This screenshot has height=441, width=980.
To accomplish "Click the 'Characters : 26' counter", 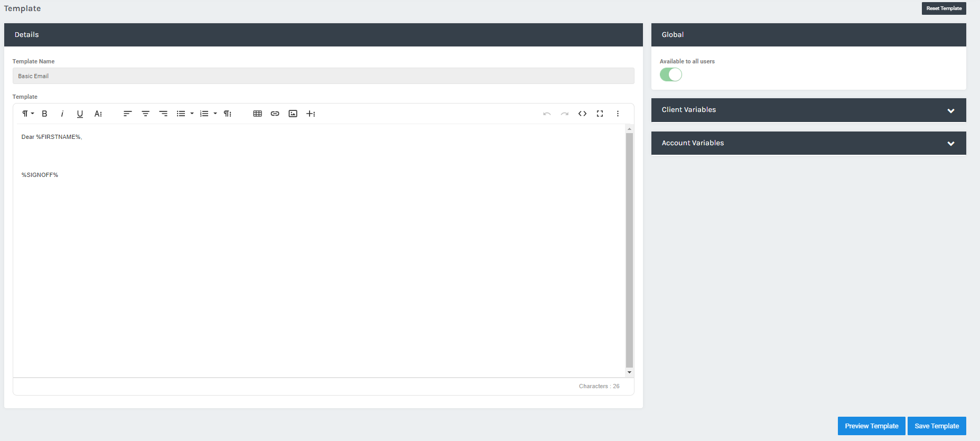I will (x=599, y=386).
